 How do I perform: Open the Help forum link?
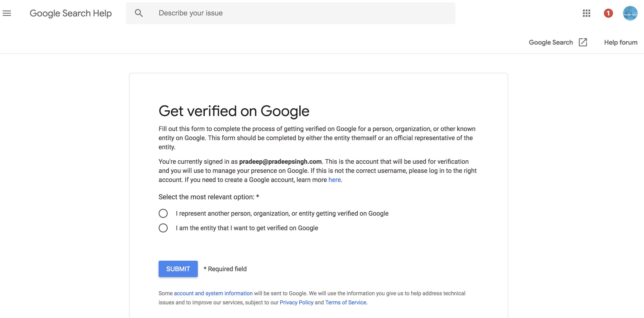click(621, 43)
